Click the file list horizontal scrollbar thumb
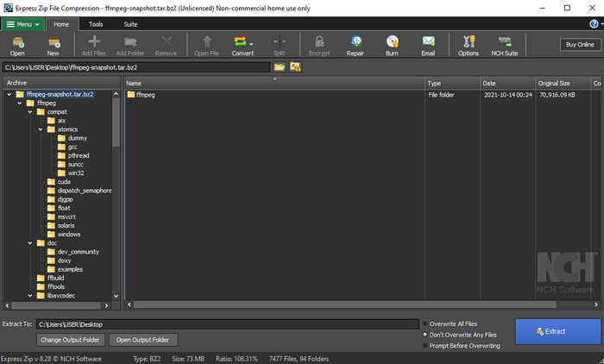The image size is (604, 364). tap(345, 304)
